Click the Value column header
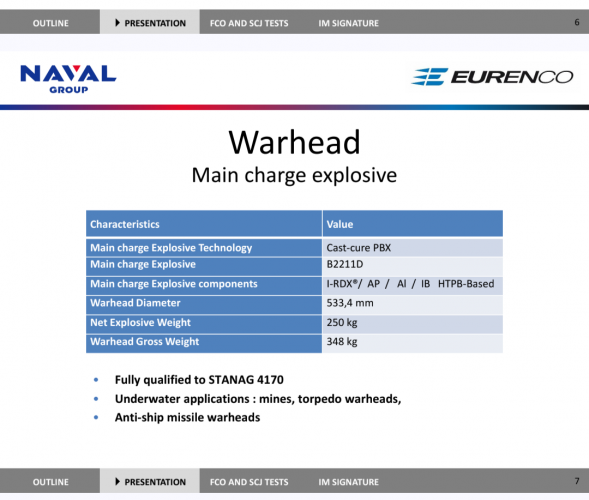Image resolution: width=589 pixels, height=500 pixels. pyautogui.click(x=412, y=224)
